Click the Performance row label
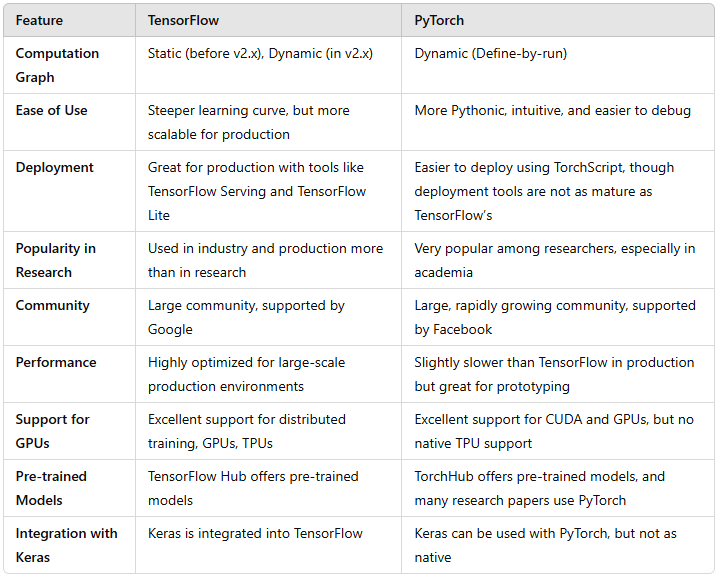 pyautogui.click(x=56, y=362)
